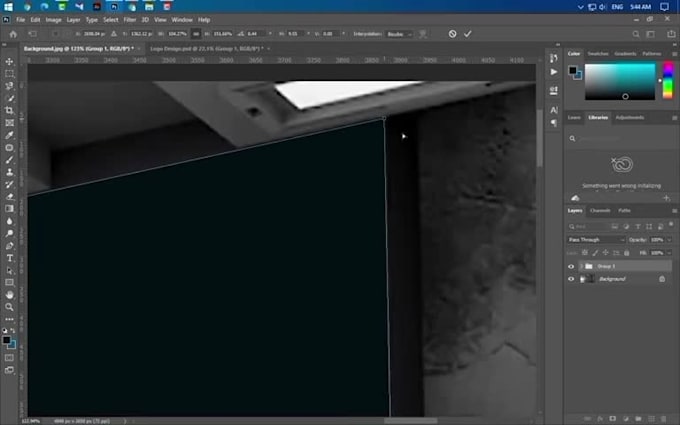Select the Move tool

pos(9,62)
